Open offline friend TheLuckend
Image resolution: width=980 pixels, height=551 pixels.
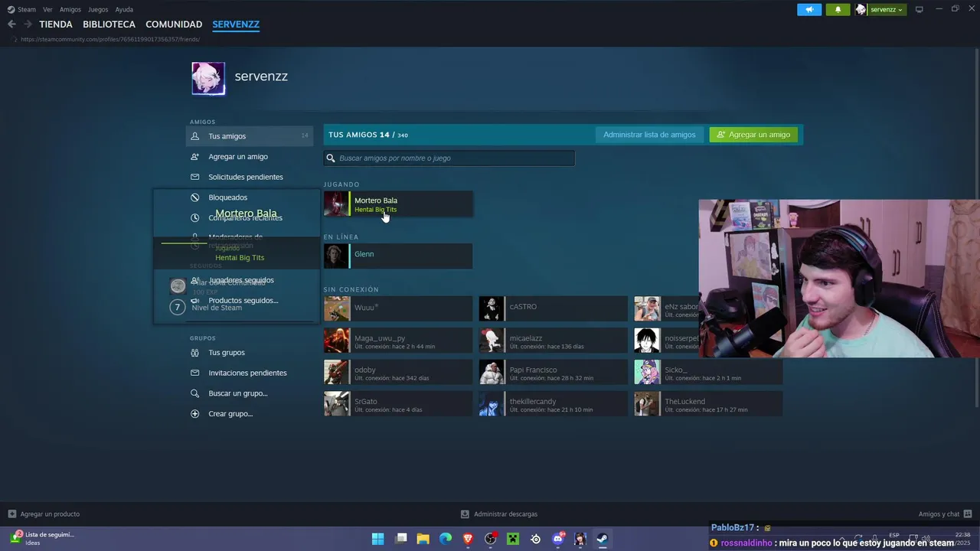click(x=708, y=404)
